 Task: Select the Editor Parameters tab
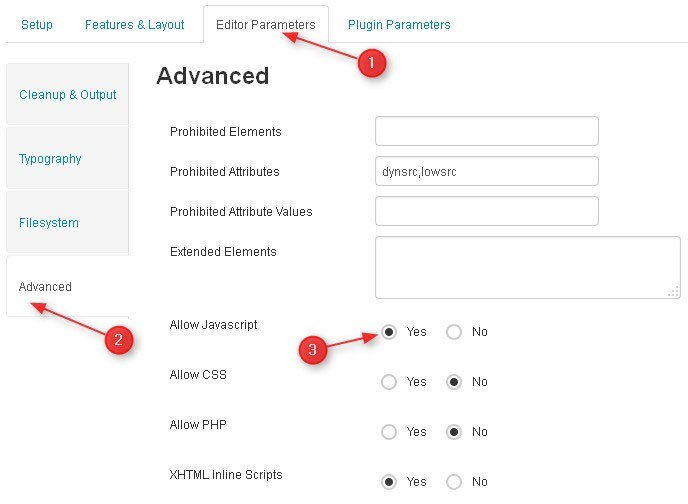point(266,25)
